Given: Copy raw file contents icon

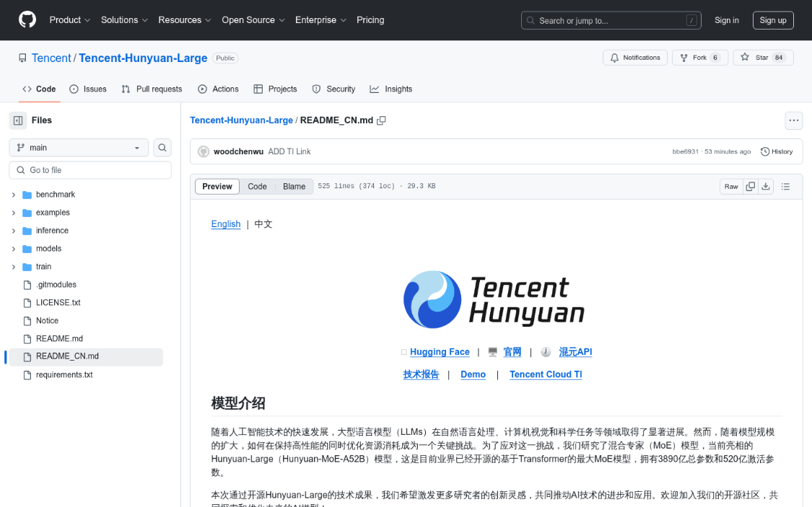Looking at the screenshot, I should 749,186.
